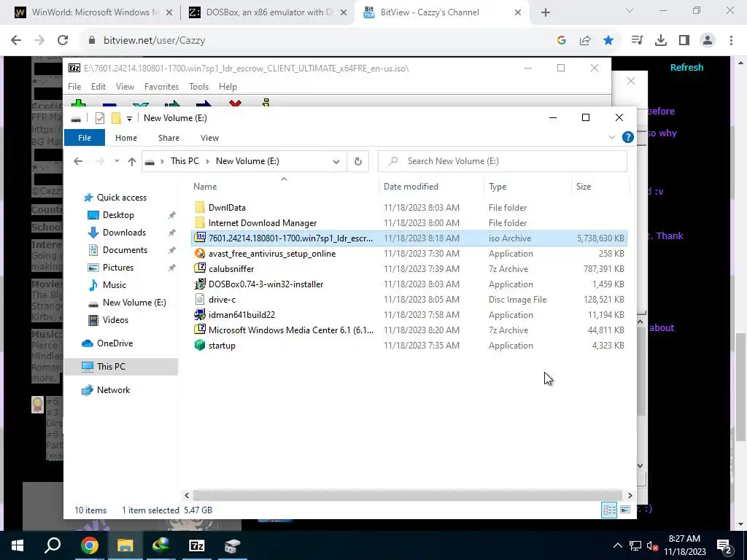Open the Favorites menu in 7-Zip

161,87
